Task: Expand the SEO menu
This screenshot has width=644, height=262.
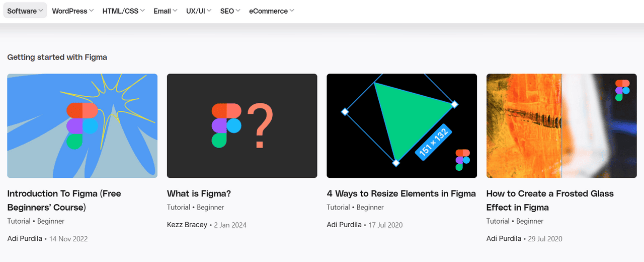Action: pos(230,11)
